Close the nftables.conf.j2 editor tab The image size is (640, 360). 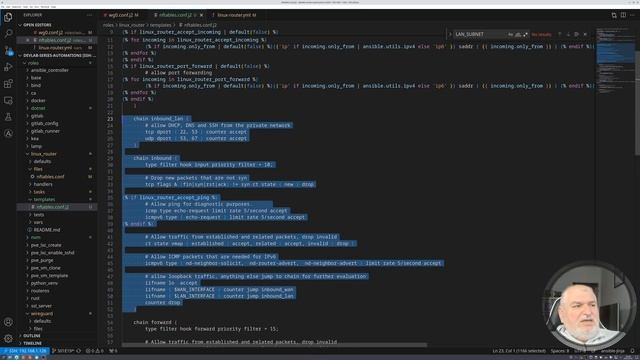pyautogui.click(x=201, y=15)
